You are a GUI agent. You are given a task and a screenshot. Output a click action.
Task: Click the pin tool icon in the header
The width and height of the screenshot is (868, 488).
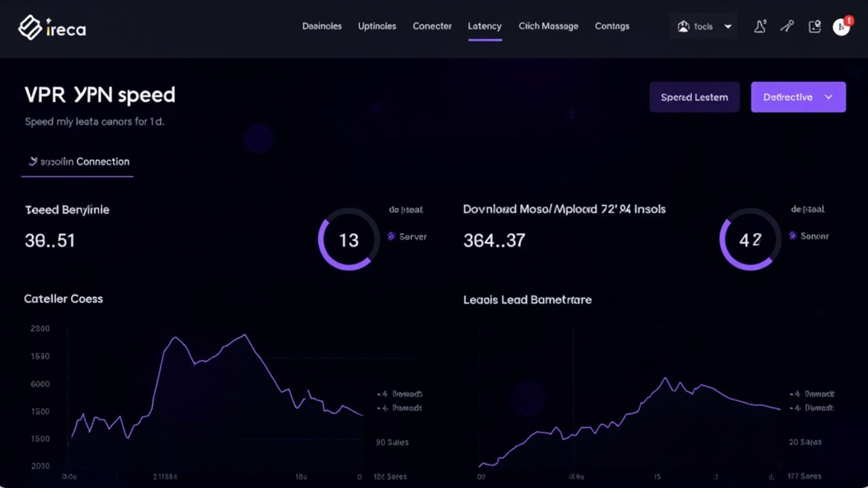(x=787, y=26)
